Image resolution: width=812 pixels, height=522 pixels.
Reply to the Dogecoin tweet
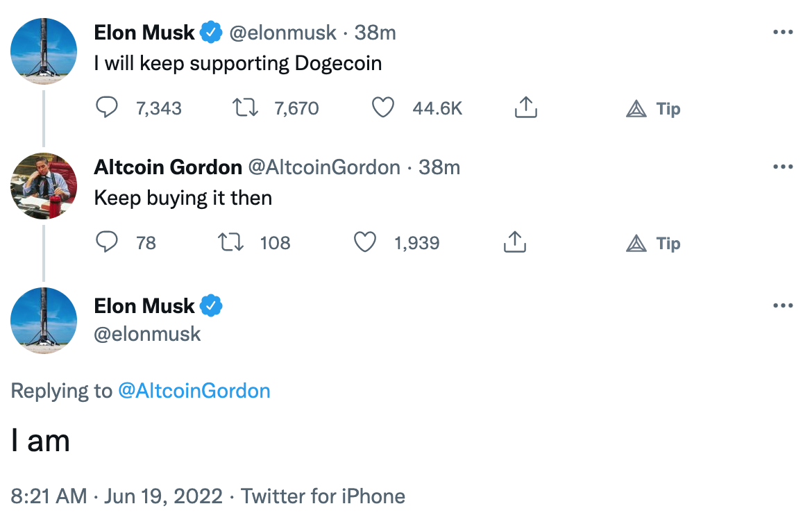point(106,108)
